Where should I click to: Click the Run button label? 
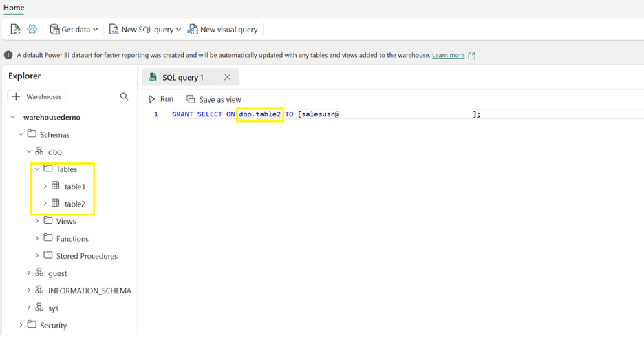click(x=167, y=99)
